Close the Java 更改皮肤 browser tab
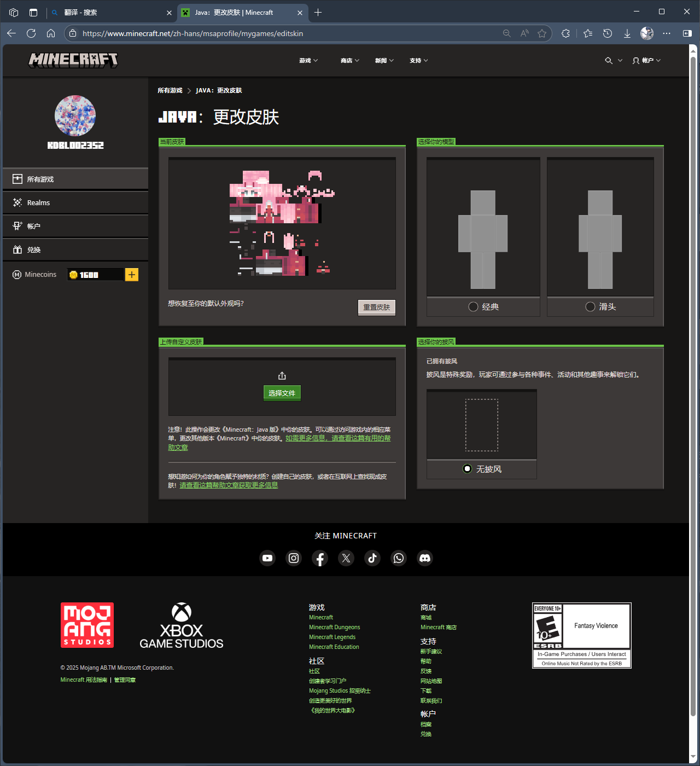The height and width of the screenshot is (766, 700). tap(300, 13)
